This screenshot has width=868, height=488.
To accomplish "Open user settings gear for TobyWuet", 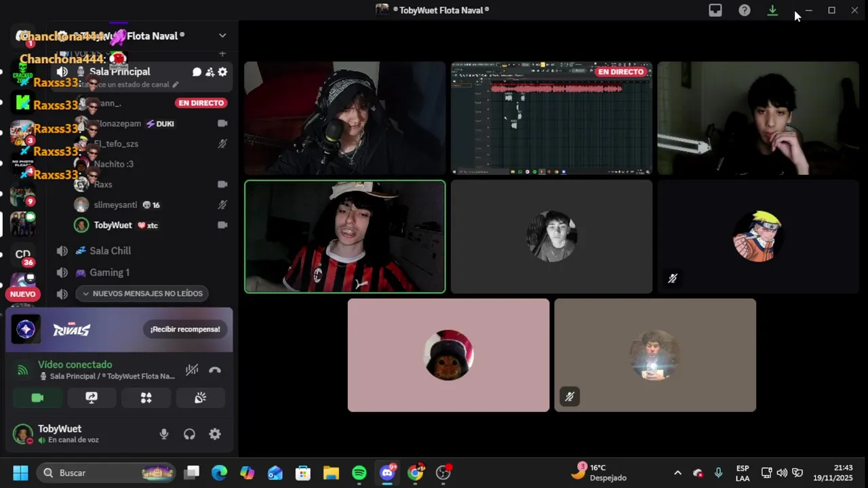I will [215, 434].
